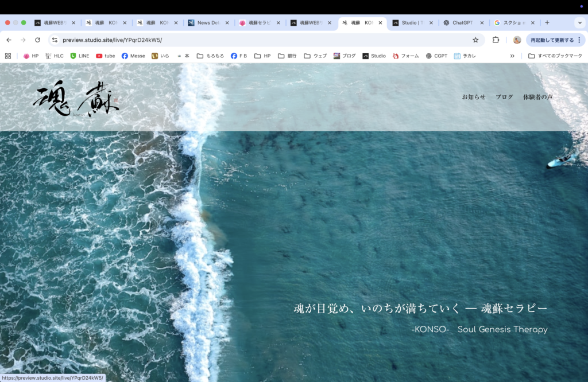Open the extensions puzzle icon
The height and width of the screenshot is (382, 588).
496,40
